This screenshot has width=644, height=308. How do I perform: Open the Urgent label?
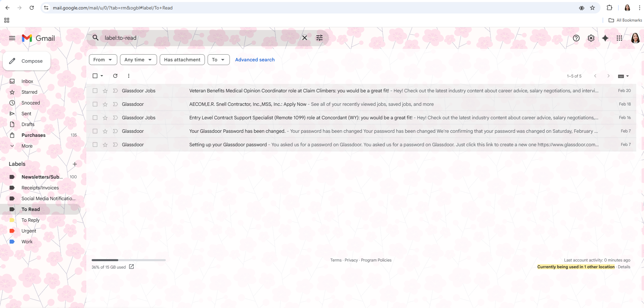point(29,231)
